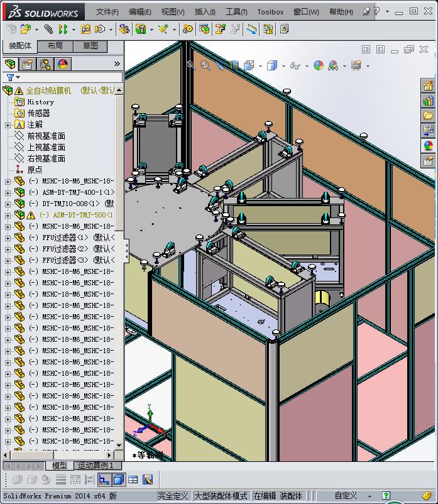Click the View Orientation cube icon
Image resolution: width=438 pixels, height=504 pixels.
[x=249, y=65]
